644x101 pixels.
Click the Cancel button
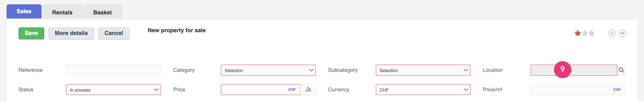click(114, 33)
